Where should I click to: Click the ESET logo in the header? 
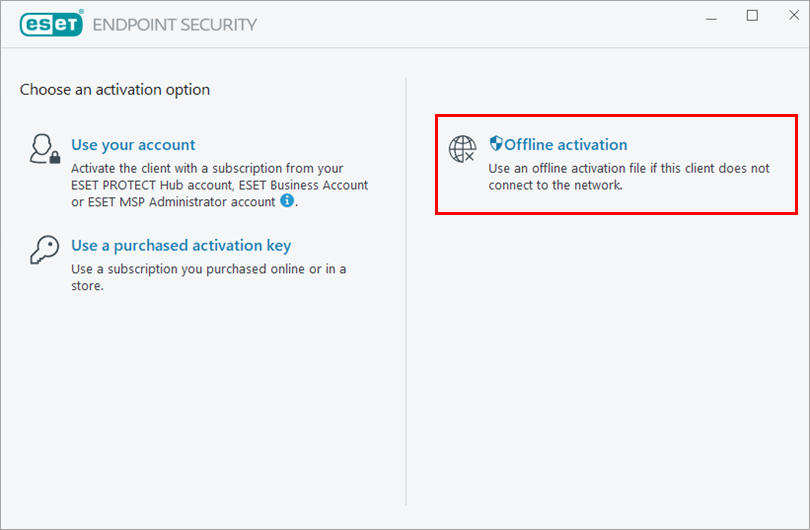(51, 23)
